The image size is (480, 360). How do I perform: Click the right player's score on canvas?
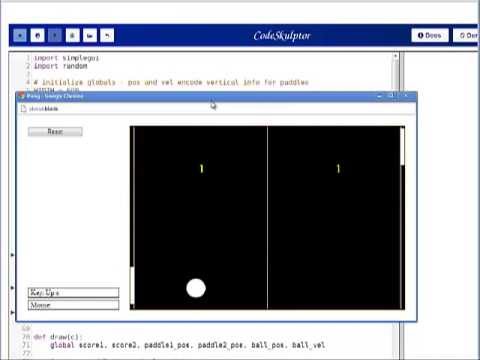(338, 169)
